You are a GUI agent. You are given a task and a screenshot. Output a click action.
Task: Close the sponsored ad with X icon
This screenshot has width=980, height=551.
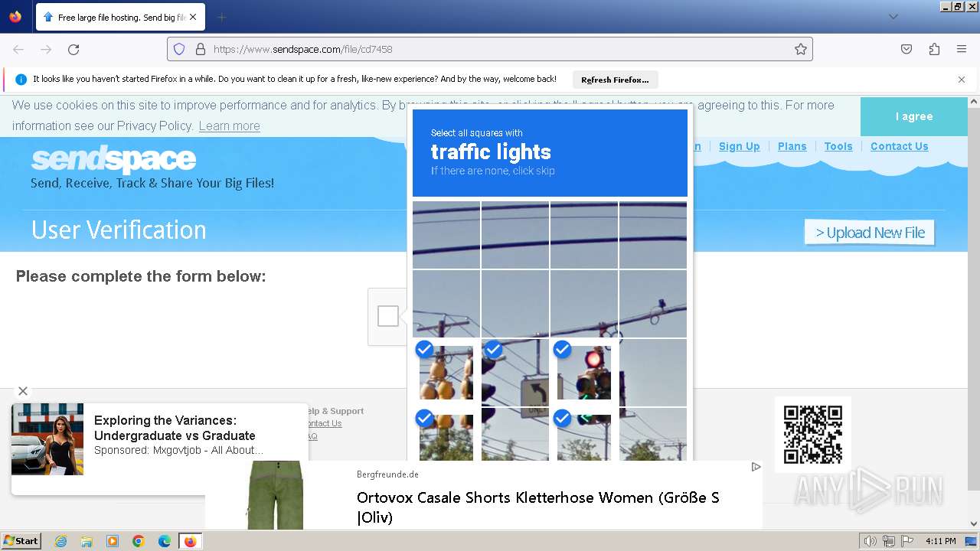(23, 391)
